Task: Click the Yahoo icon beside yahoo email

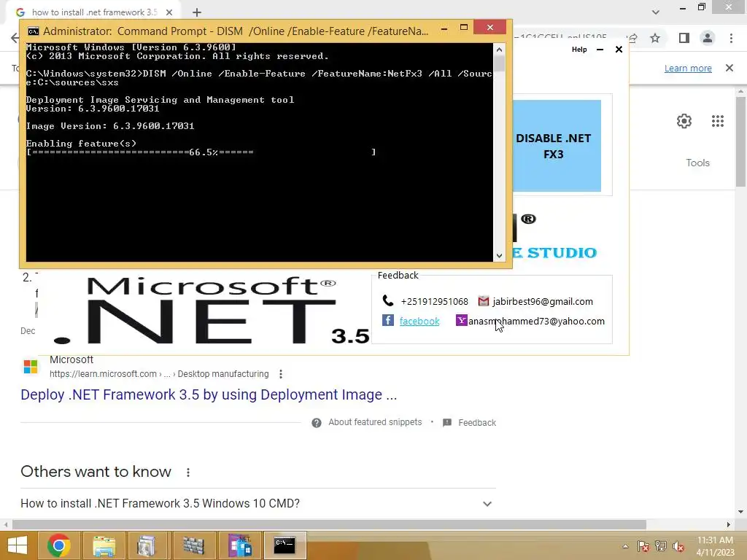Action: tap(461, 321)
